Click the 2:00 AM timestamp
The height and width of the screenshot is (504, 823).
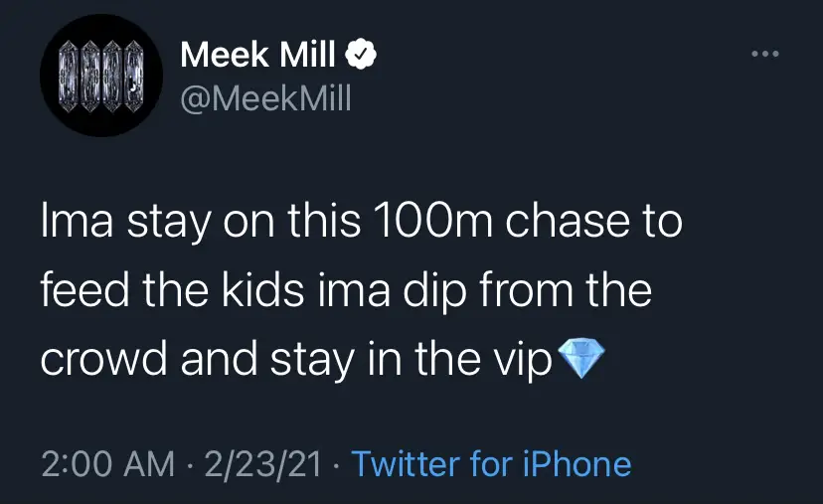click(x=104, y=464)
